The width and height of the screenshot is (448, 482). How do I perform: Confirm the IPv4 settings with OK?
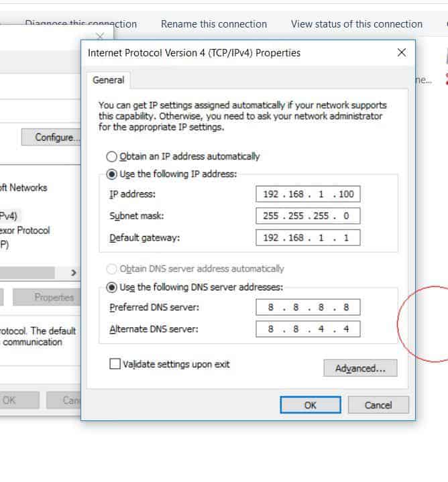[x=310, y=405]
